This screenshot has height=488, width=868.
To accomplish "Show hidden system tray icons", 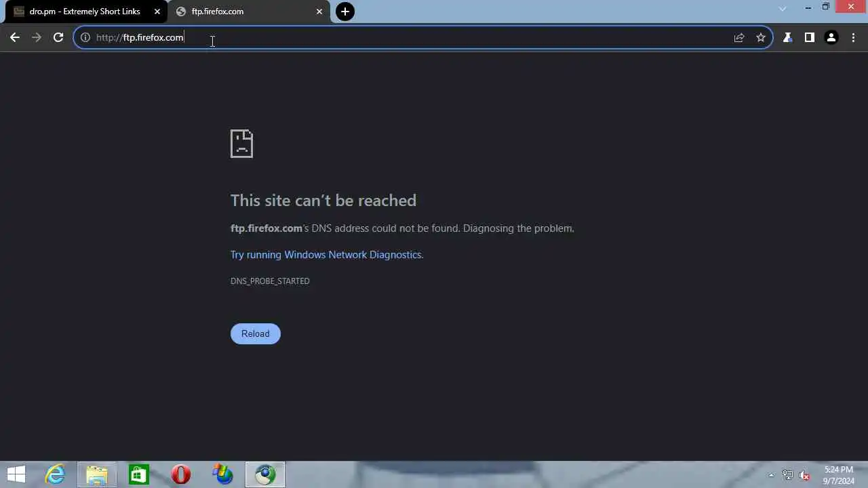I will point(771,475).
